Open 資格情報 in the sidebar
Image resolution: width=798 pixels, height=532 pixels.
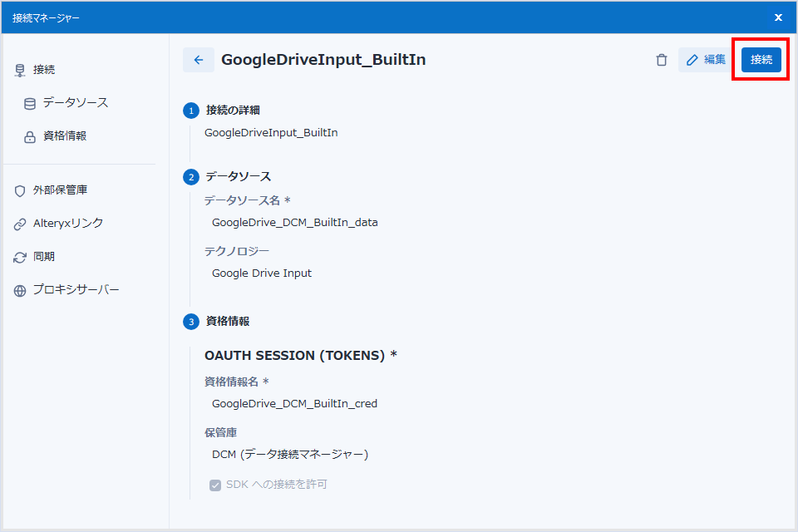pyautogui.click(x=65, y=136)
